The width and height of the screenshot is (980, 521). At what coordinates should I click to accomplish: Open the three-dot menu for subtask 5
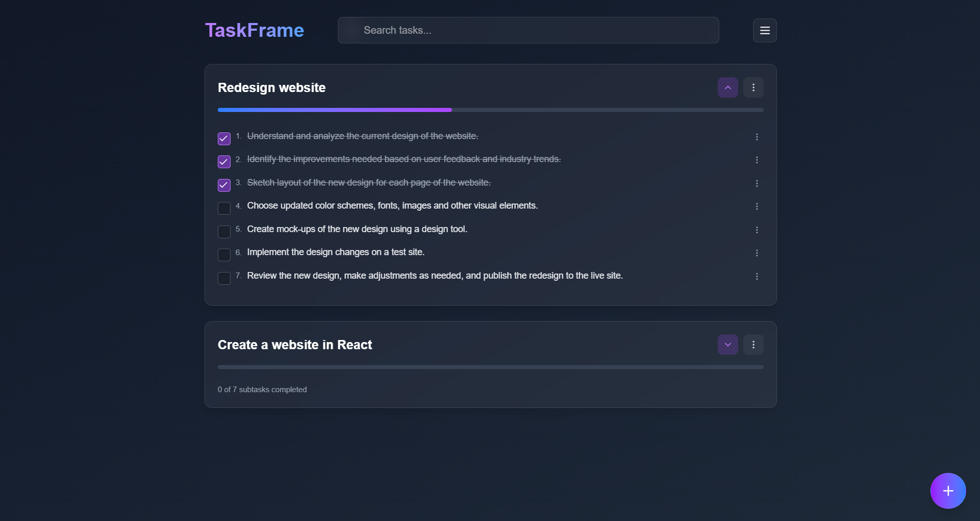[757, 230]
